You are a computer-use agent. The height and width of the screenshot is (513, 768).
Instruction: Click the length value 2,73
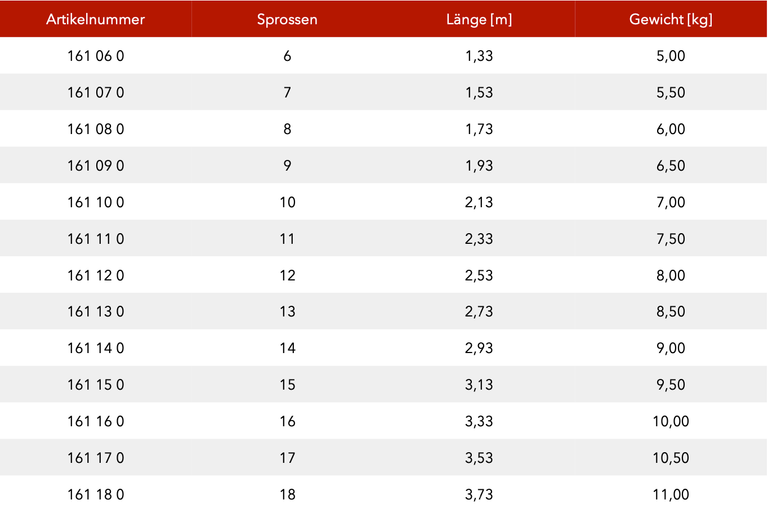click(x=479, y=312)
